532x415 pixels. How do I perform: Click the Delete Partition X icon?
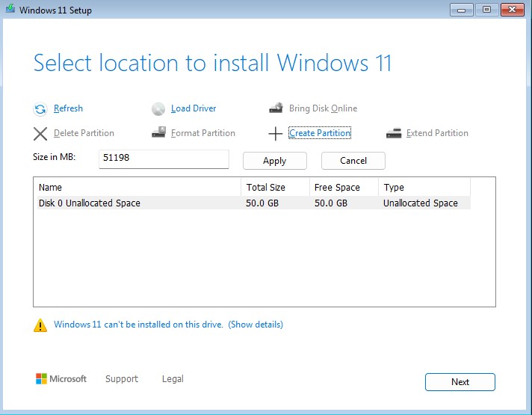(40, 134)
